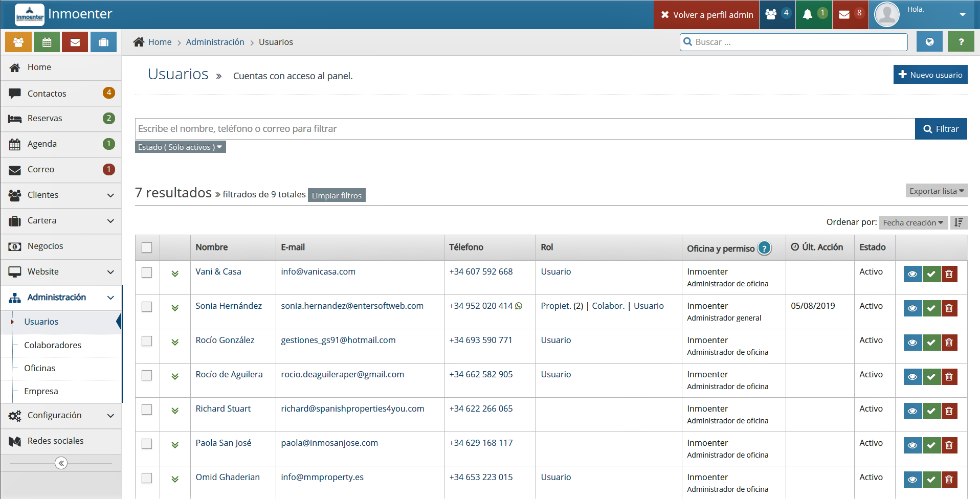Open Correo in the sidebar
The height and width of the screenshot is (499, 980).
[x=61, y=170]
